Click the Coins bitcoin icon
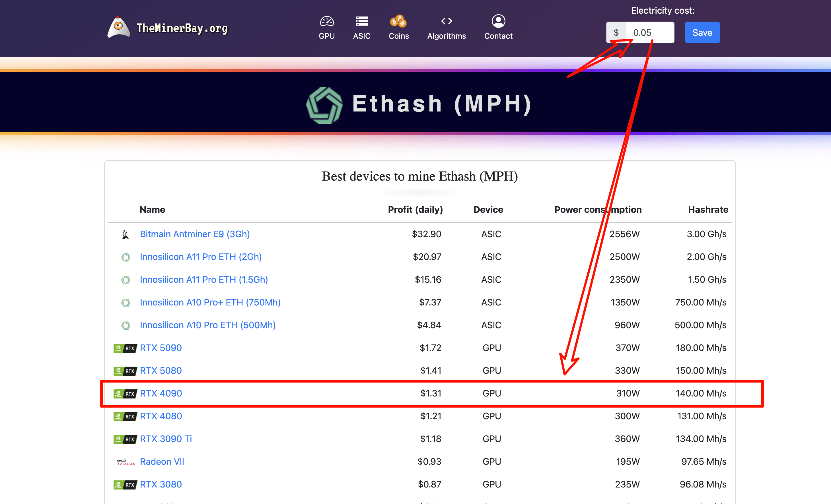Screen dimensions: 831x504 tap(398, 21)
